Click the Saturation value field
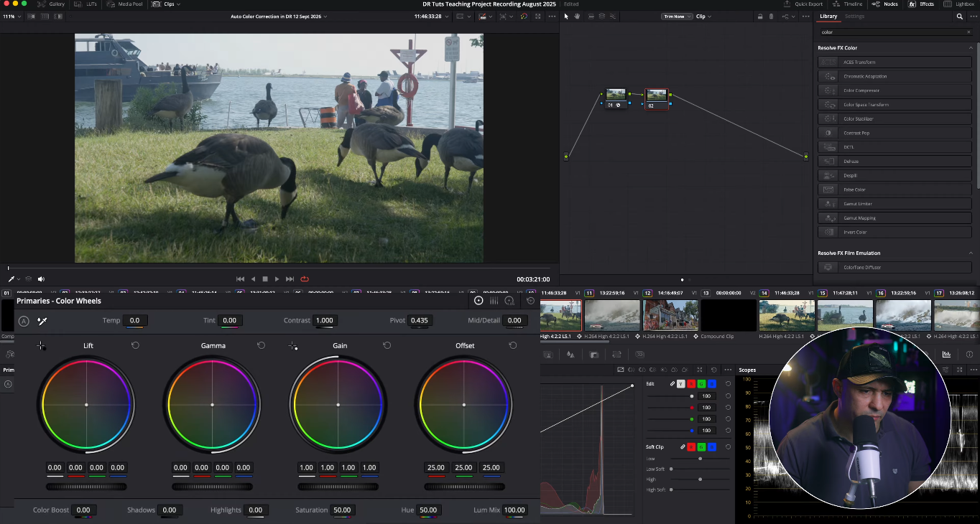The image size is (980, 524). click(342, 510)
